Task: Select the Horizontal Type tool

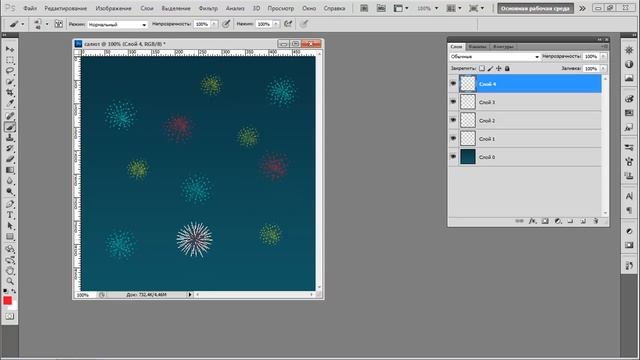Action: tap(10, 215)
